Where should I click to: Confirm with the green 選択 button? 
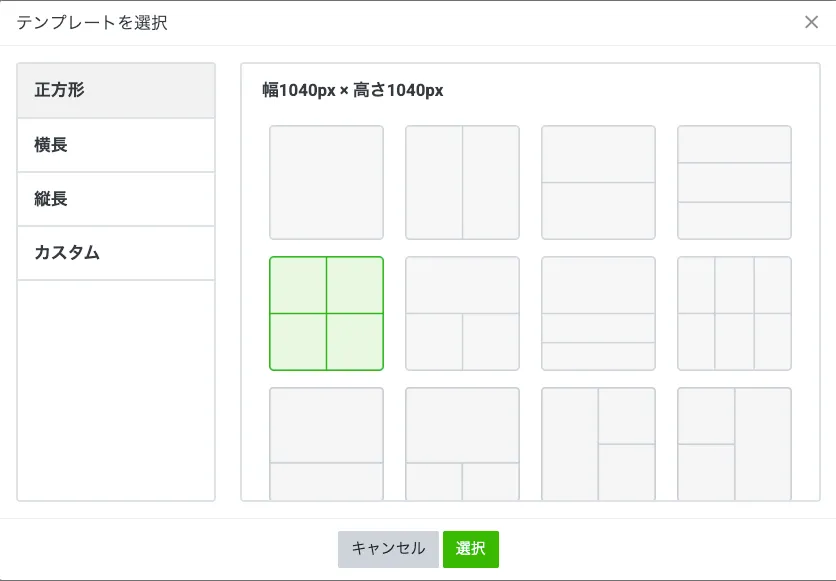pyautogui.click(x=471, y=549)
